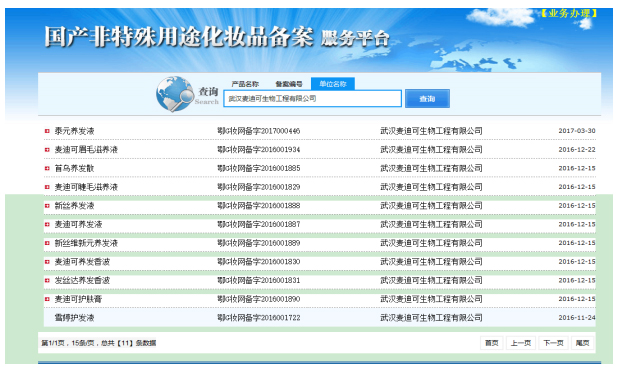Image resolution: width=624 pixels, height=380 pixels.
Task: Open product 首乌养发散
Action: [74, 168]
